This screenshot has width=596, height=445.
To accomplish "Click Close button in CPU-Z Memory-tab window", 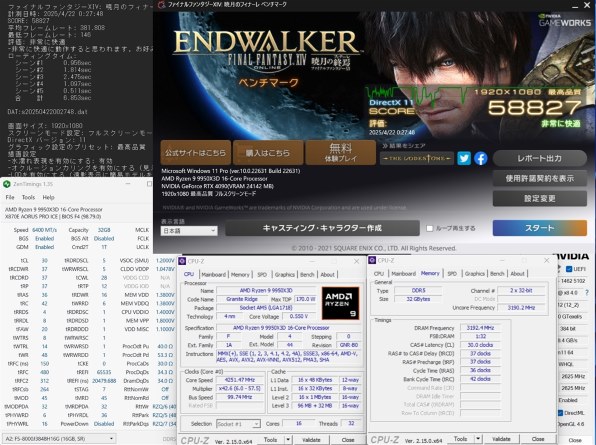I will (x=537, y=439).
